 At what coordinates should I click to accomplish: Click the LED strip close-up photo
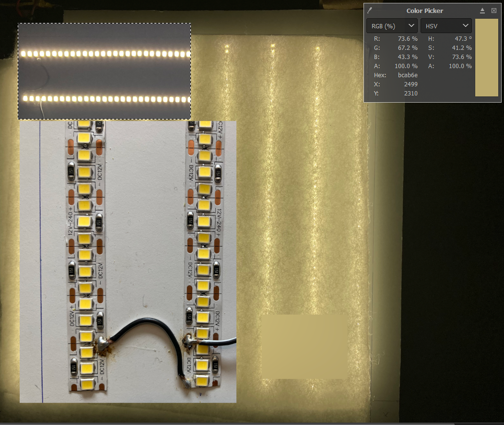coord(128,261)
